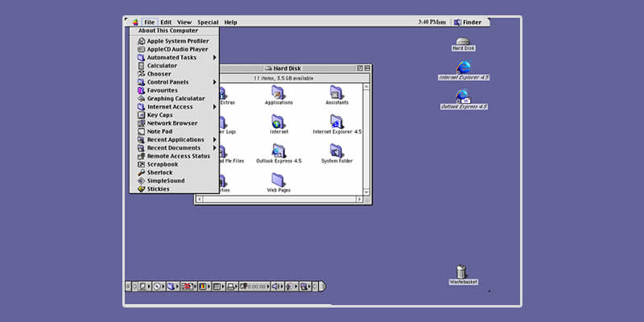The width and height of the screenshot is (644, 322).
Task: Select the System Folder in Hard Disk window
Action: (x=336, y=154)
